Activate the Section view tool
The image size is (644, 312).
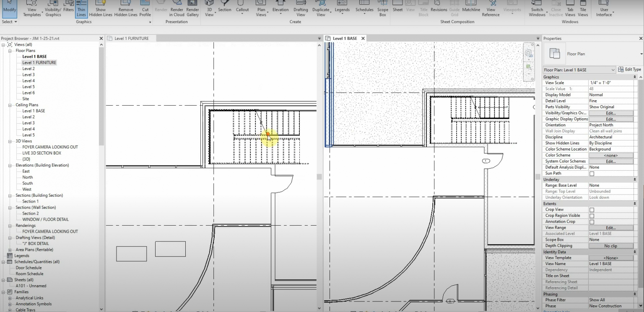coord(224,8)
